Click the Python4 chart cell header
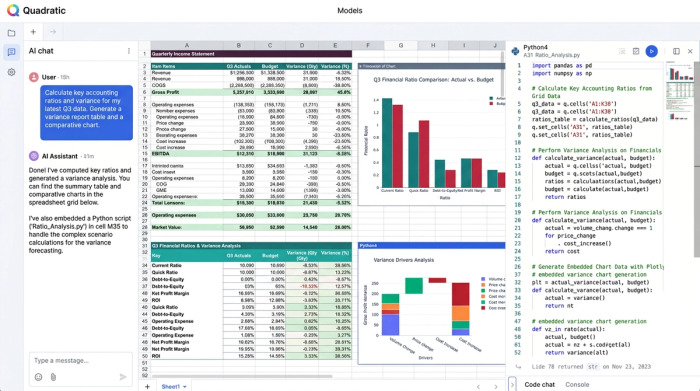 pos(431,245)
